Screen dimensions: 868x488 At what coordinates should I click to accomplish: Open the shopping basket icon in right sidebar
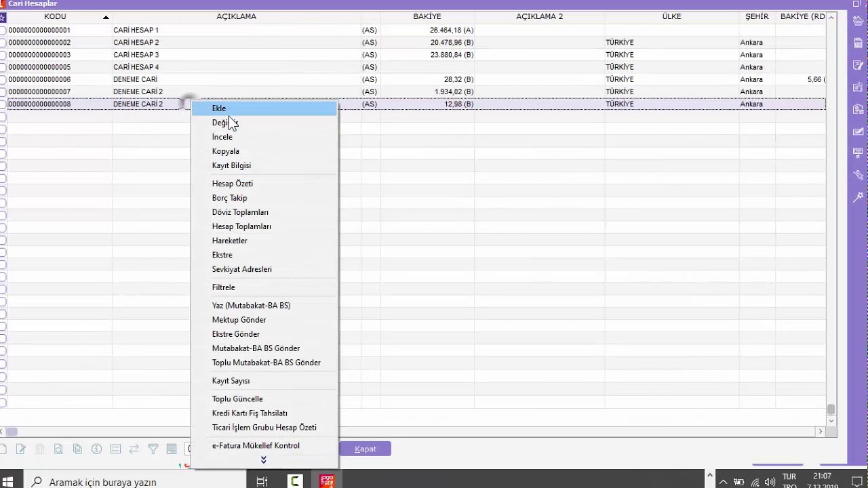click(x=859, y=20)
